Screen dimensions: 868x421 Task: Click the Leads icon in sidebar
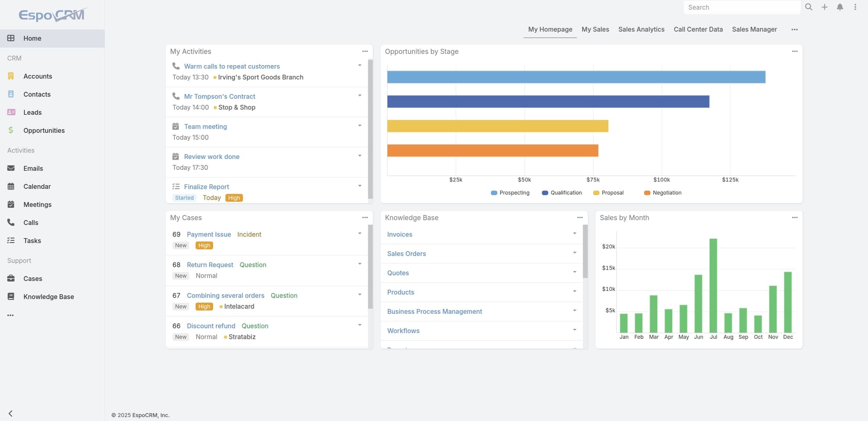pyautogui.click(x=11, y=112)
